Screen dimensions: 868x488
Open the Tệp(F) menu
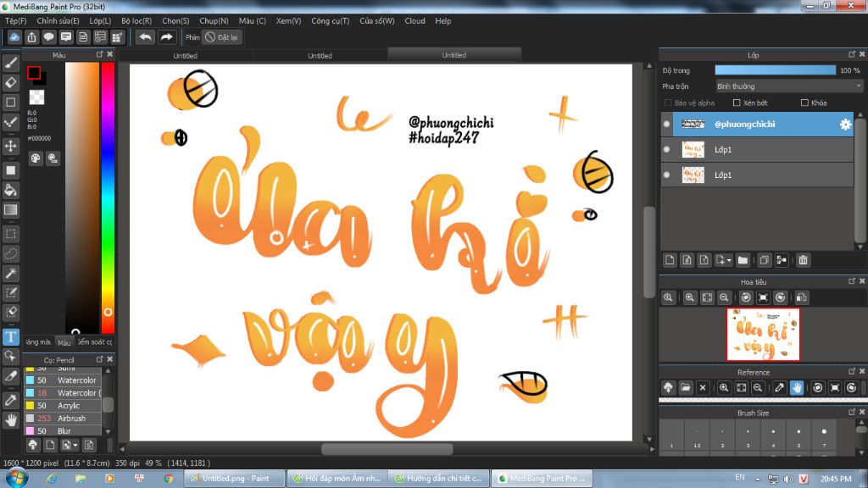(16, 21)
